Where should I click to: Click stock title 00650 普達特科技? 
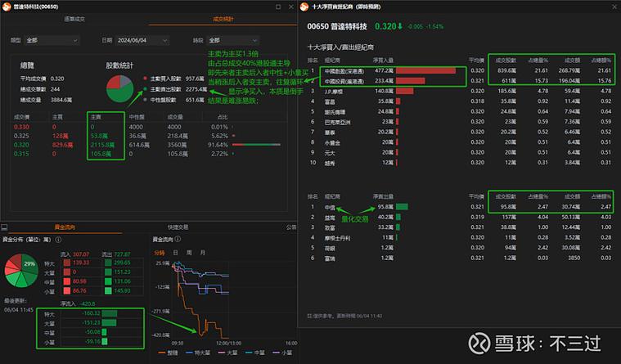click(337, 26)
